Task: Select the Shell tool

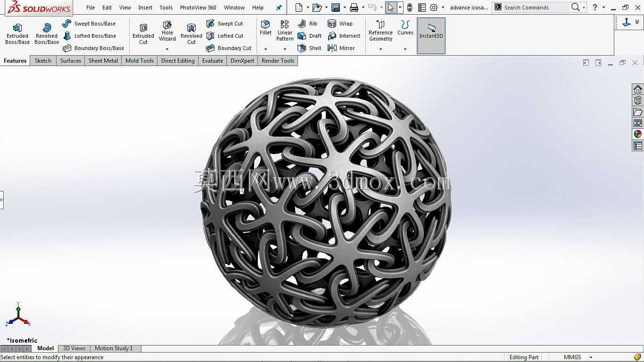Action: click(x=309, y=48)
